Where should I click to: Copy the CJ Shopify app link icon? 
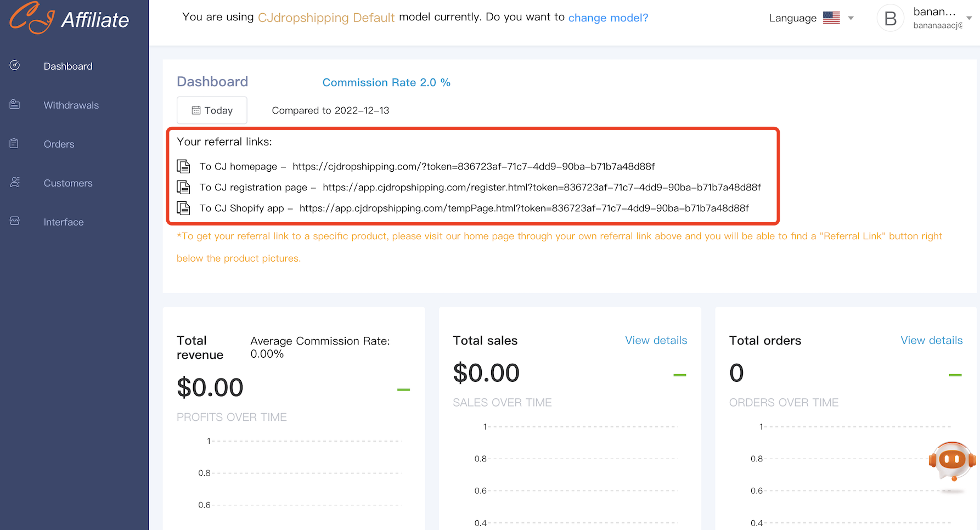(x=183, y=208)
